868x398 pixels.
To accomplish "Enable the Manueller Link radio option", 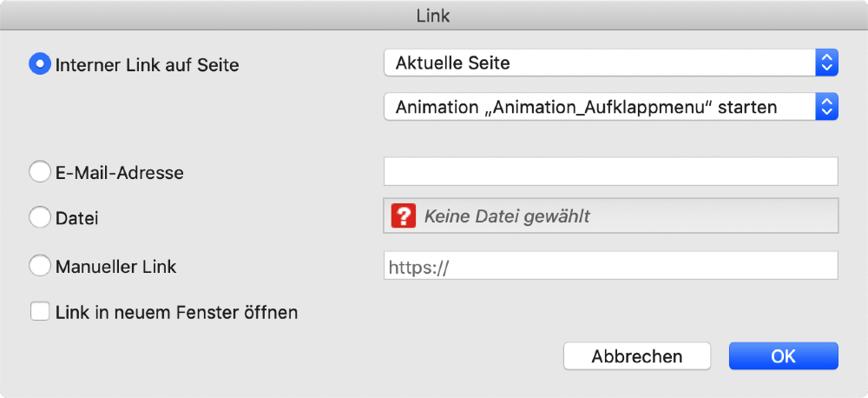I will click(x=40, y=266).
